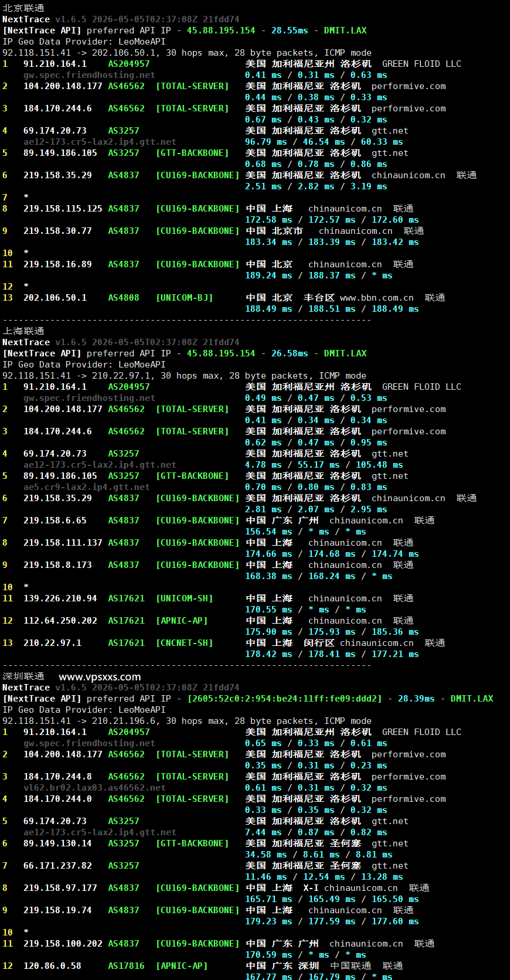The width and height of the screenshot is (510, 980).
Task: Select the 中国联通 provider label
Action: [x=351, y=966]
